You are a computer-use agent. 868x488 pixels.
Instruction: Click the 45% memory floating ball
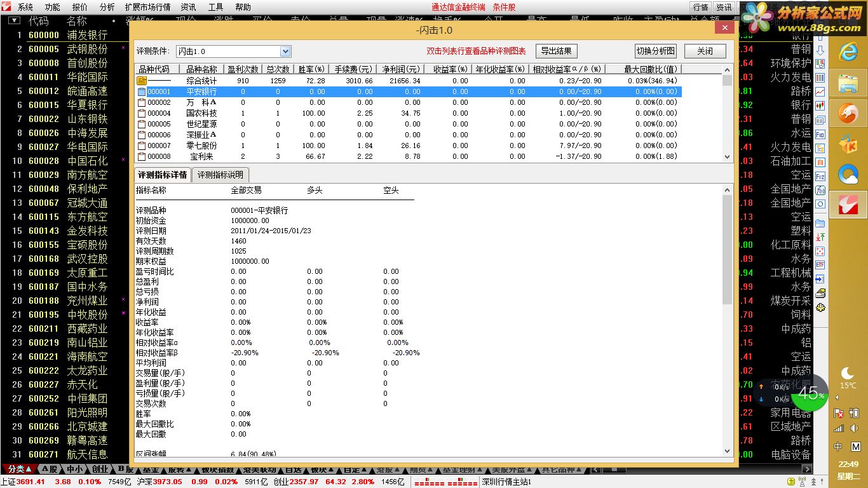pos(810,393)
